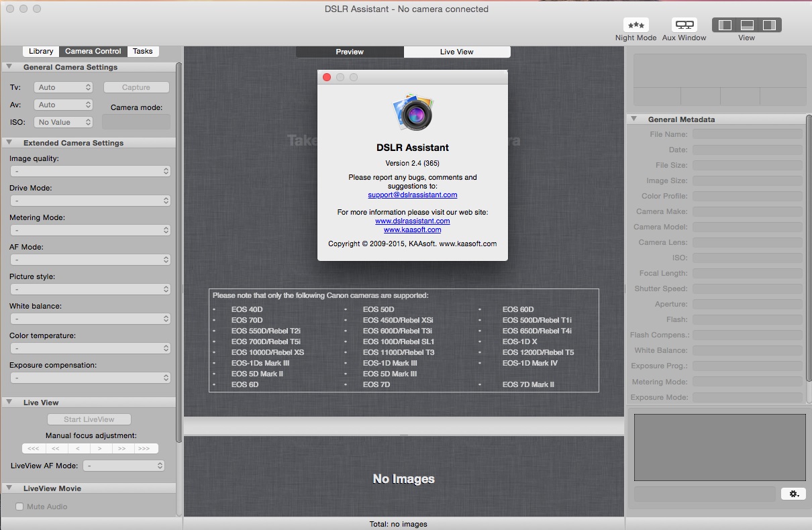The width and height of the screenshot is (812, 530).
Task: Click the > focus adjustment button
Action: pyautogui.click(x=100, y=448)
